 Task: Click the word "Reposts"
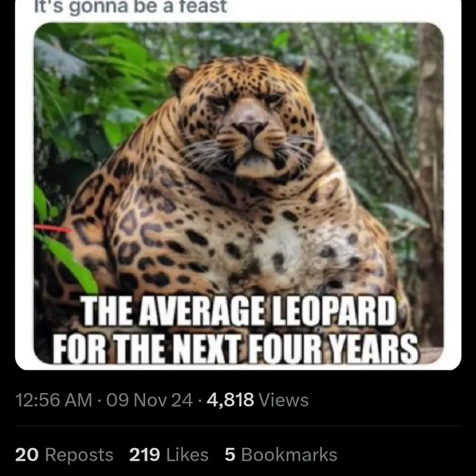[79, 455]
